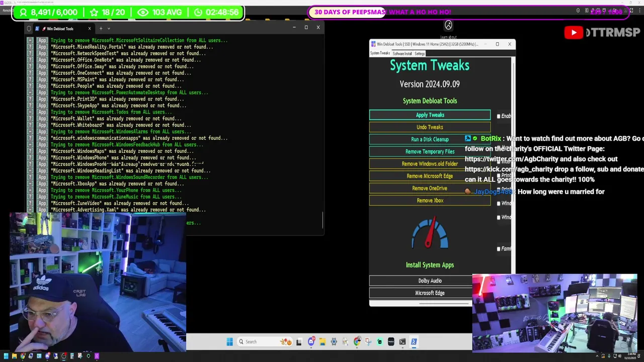This screenshot has height=362, width=644.
Task: Click the Undo Tweaks button
Action: (x=430, y=127)
